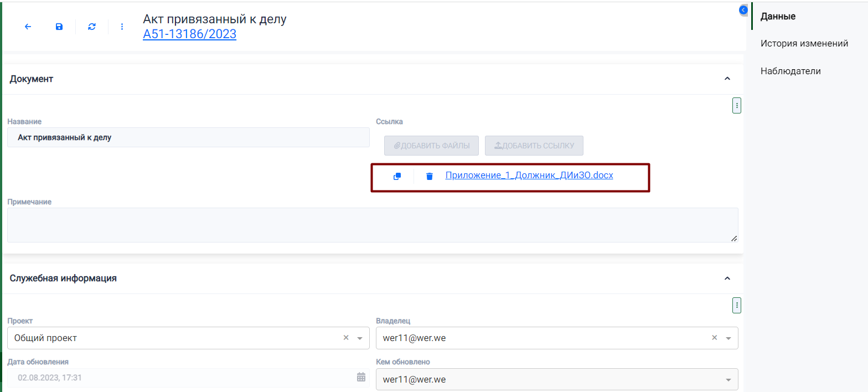Collapse the Документ section
Screen dimensions: 868x392
coord(727,79)
